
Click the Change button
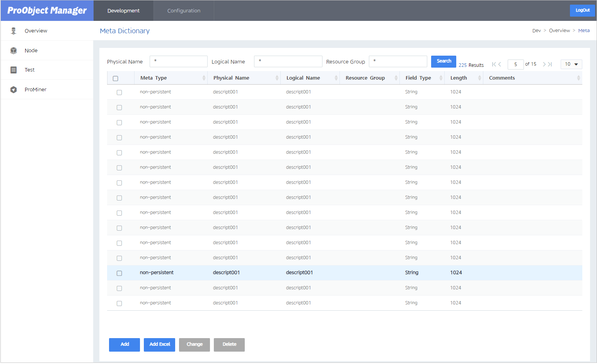click(194, 345)
